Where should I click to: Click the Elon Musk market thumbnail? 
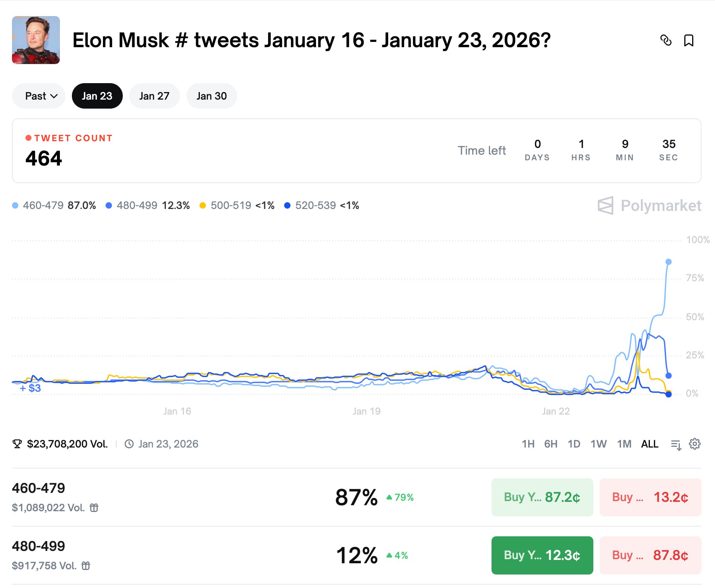[36, 40]
